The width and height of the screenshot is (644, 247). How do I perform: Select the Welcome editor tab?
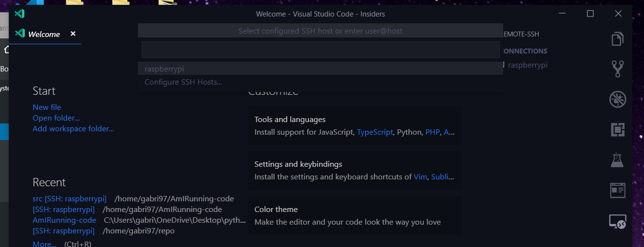pyautogui.click(x=45, y=34)
